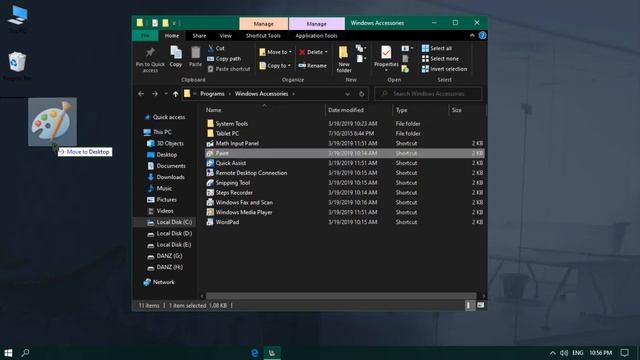Click Programs in the address path
640x360 pixels.
(212, 94)
